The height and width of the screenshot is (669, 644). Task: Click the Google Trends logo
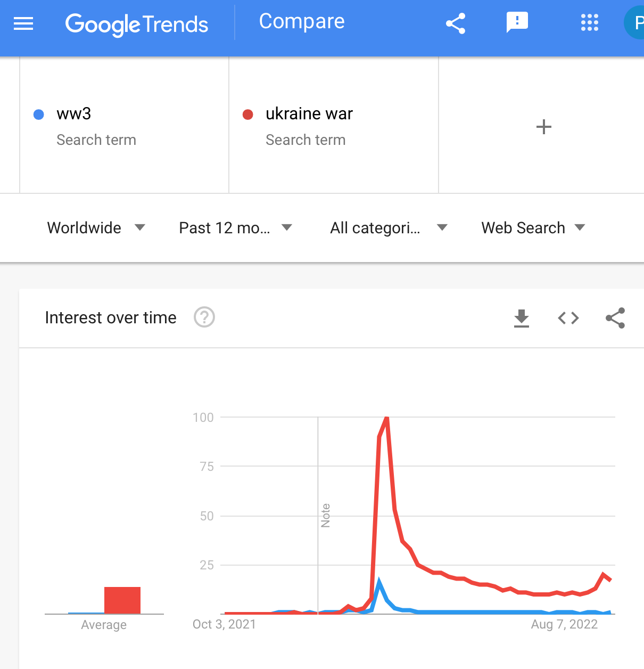click(x=137, y=24)
